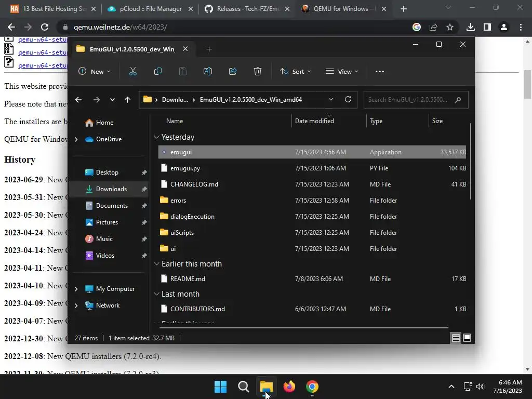The image size is (532, 399).
Task: Switch to large thumbnails view icon
Action: tap(467, 338)
